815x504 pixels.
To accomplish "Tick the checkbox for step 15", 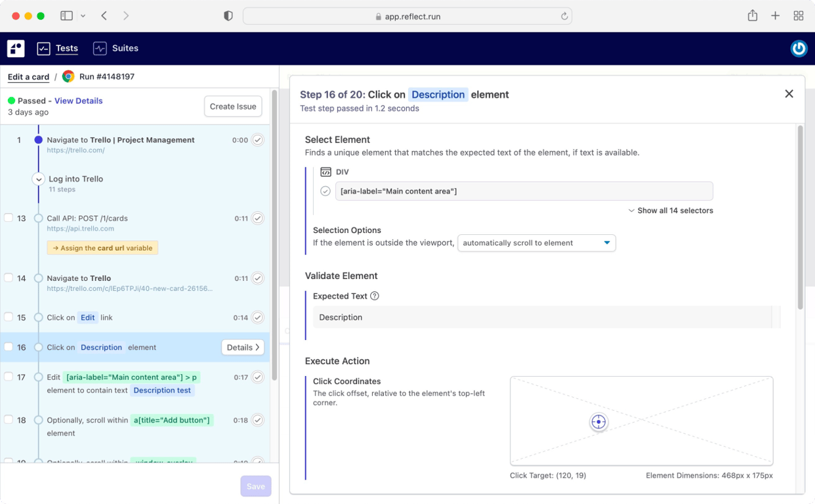I will [x=9, y=317].
